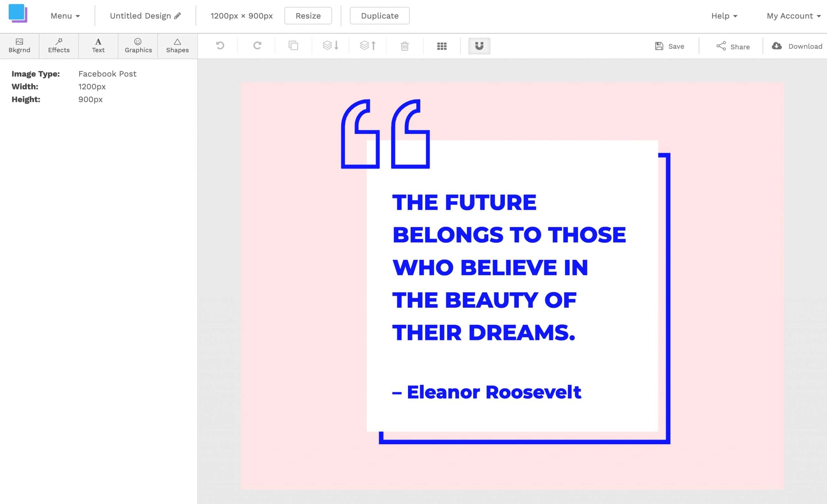The height and width of the screenshot is (504, 827).
Task: Open the Effects tab
Action: [x=59, y=46]
